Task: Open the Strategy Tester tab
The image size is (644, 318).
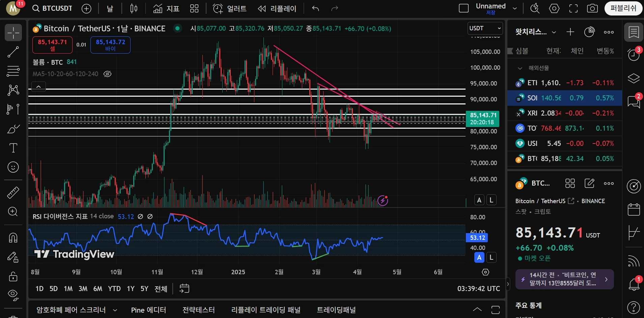Action: pyautogui.click(x=198, y=310)
